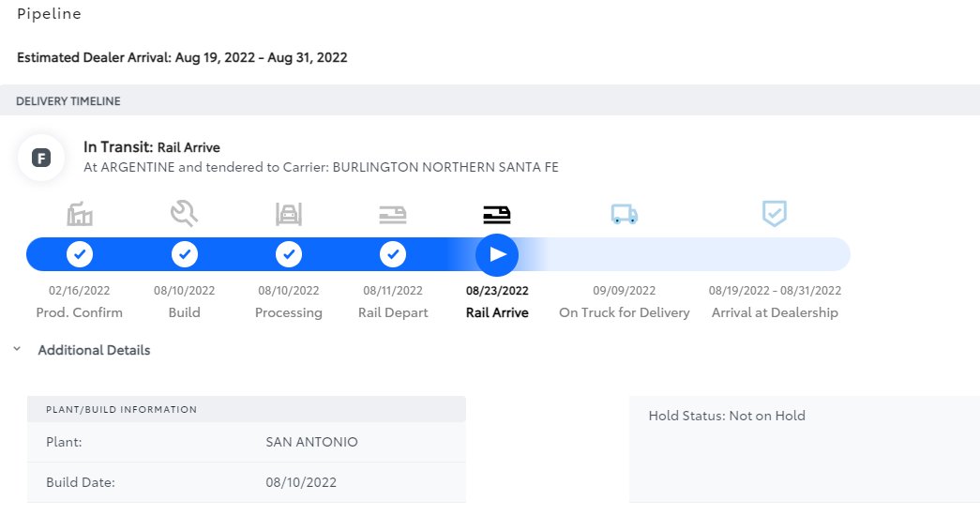Screen dimensions: 980x531
Task: Click the In Transit: Rail Arrive status
Action: tap(152, 147)
